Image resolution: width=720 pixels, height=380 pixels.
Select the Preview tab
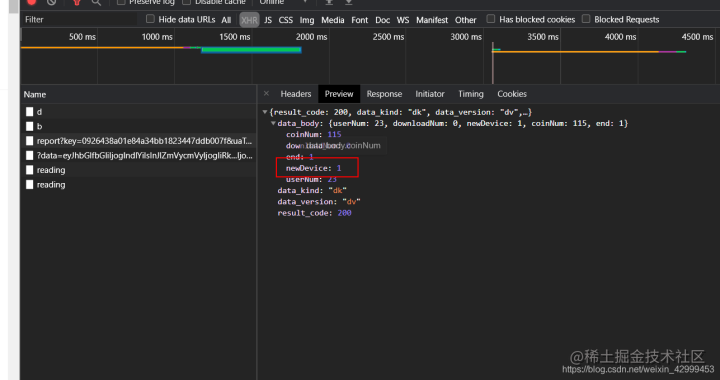coord(339,94)
